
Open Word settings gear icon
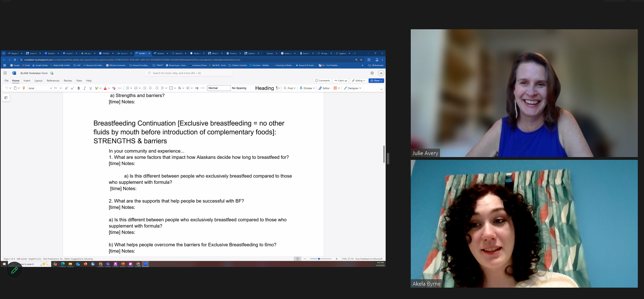coord(372,73)
